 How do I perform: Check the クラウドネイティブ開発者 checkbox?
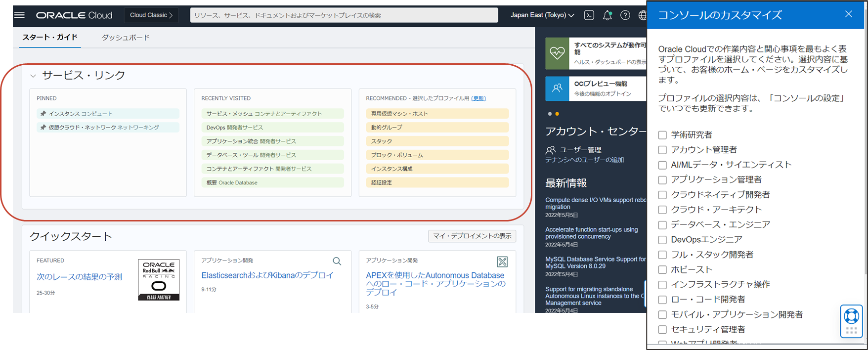[x=662, y=195]
